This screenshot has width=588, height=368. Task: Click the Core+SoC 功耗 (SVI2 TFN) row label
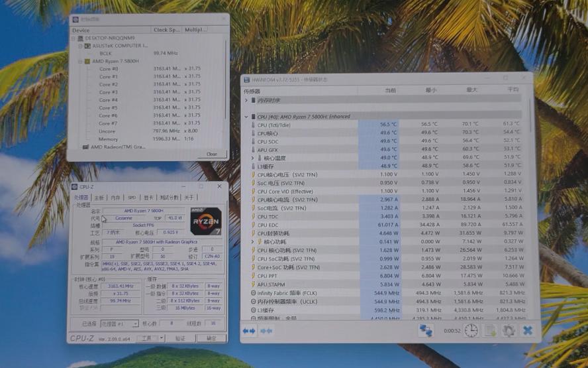point(289,267)
